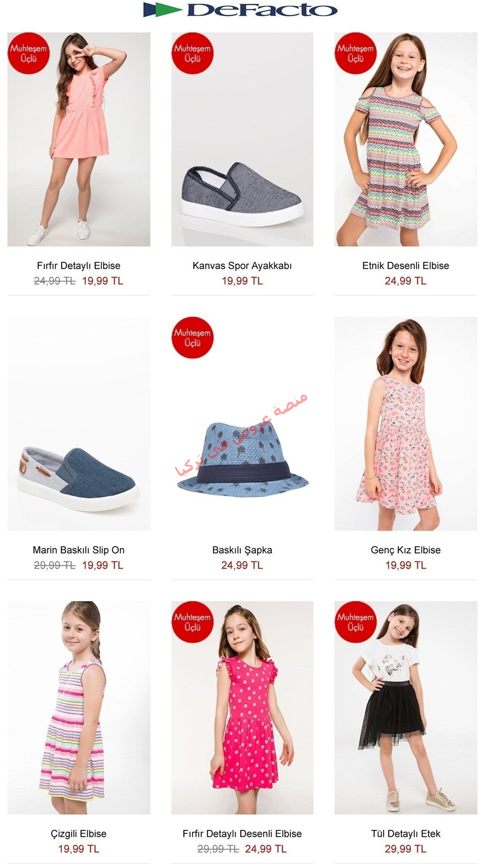Open the Etnik Desenli Elbise product photo
This screenshot has width=484, height=868.
click(406, 139)
